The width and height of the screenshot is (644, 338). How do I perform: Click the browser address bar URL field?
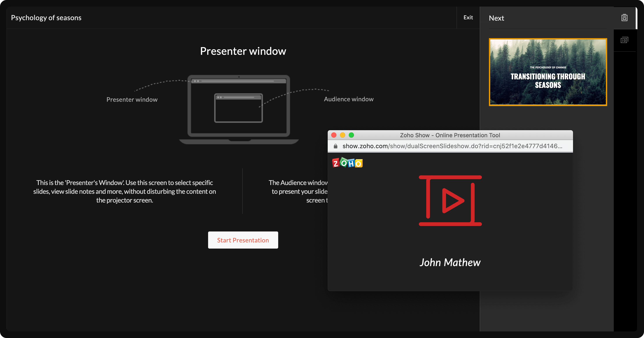450,146
